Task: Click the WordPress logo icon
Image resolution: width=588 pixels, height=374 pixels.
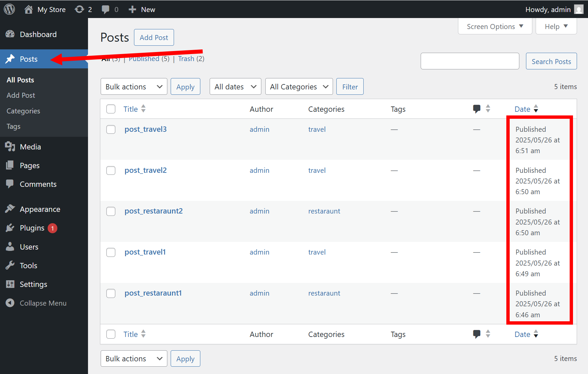Action: pos(9,9)
